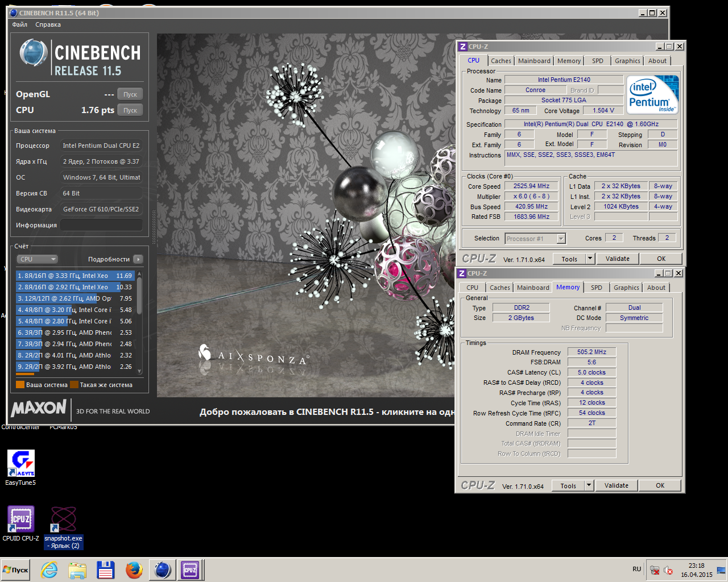The height and width of the screenshot is (582, 728).
Task: Click OK in lower CPU-Z window
Action: pyautogui.click(x=660, y=485)
